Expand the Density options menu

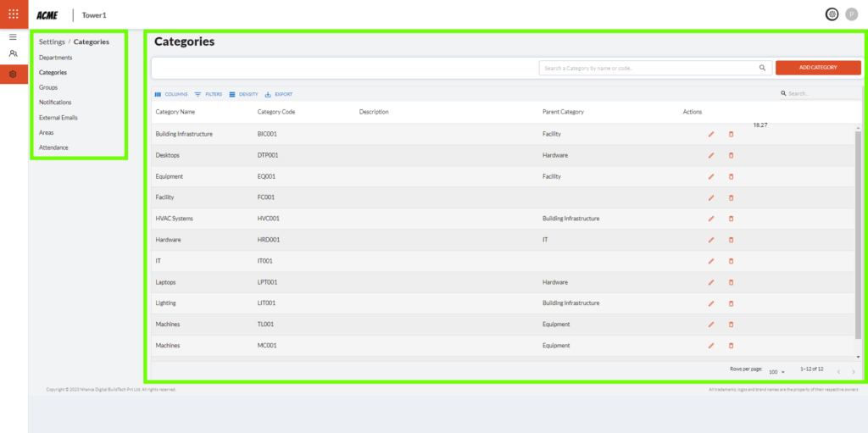243,94
